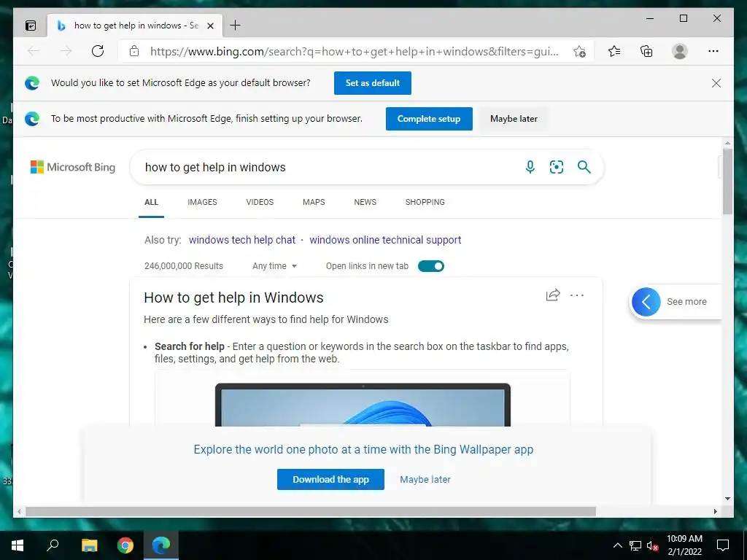The image size is (747, 560).
Task: Open Edge Settings and more menu
Action: click(x=713, y=51)
